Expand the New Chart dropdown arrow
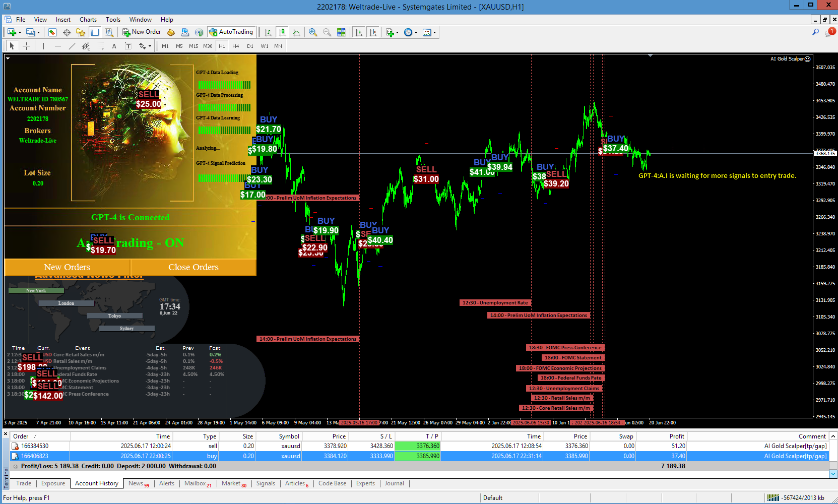 (20, 33)
